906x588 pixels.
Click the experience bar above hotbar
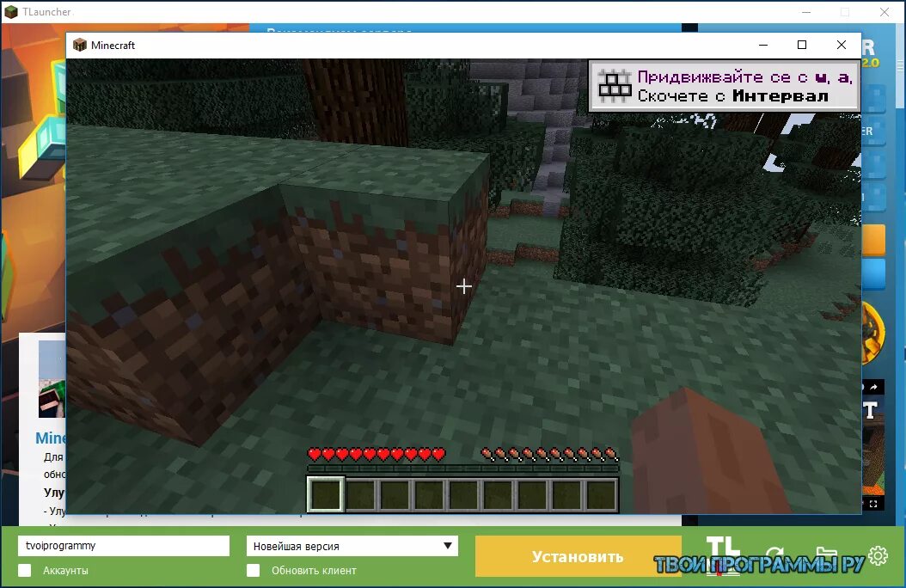click(x=462, y=469)
